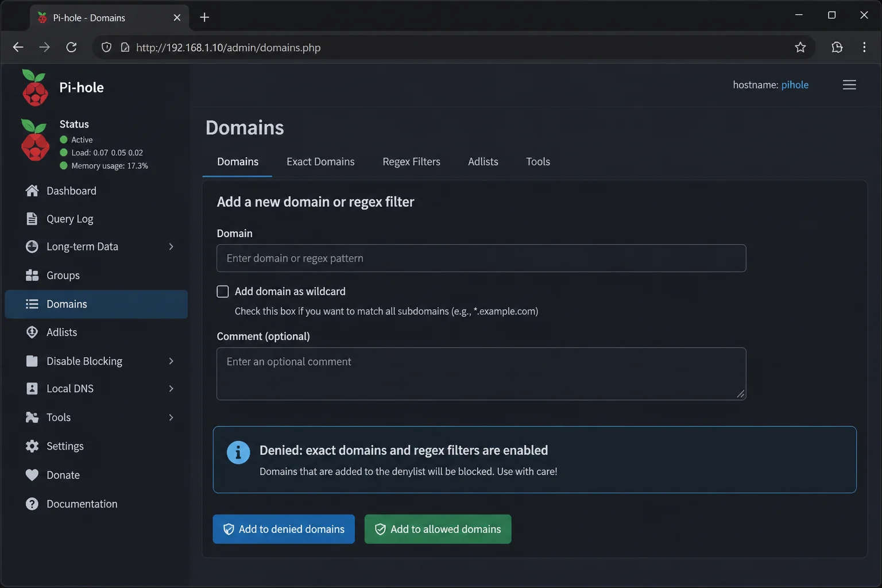Viewport: 882px width, 588px height.
Task: Click the Pi-hole title text in header
Action: (82, 87)
